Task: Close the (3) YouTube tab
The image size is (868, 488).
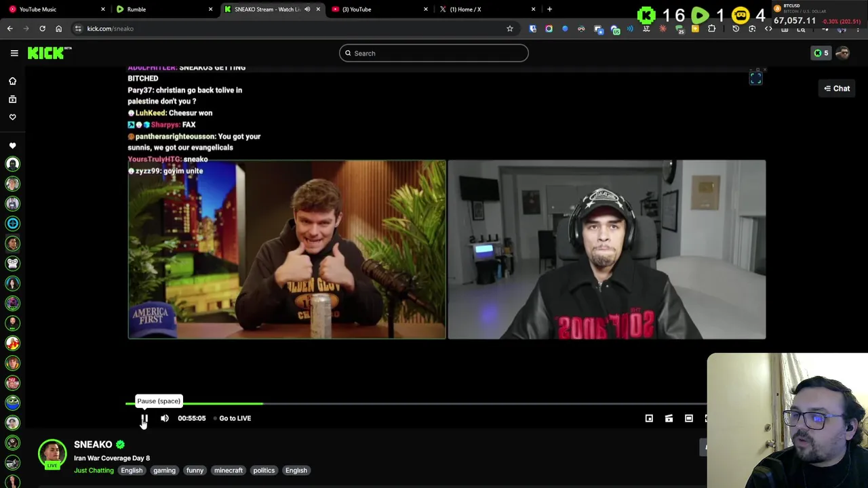Action: tap(426, 9)
